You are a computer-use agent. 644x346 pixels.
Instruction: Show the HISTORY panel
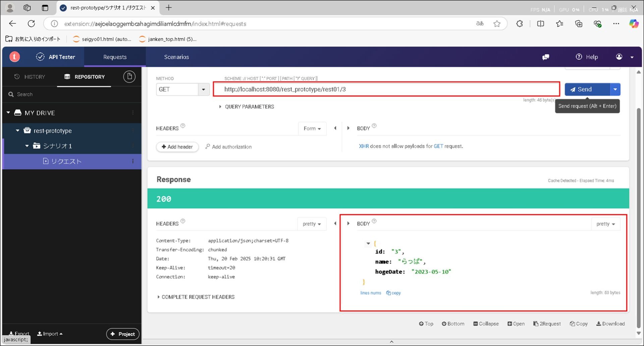pos(30,77)
